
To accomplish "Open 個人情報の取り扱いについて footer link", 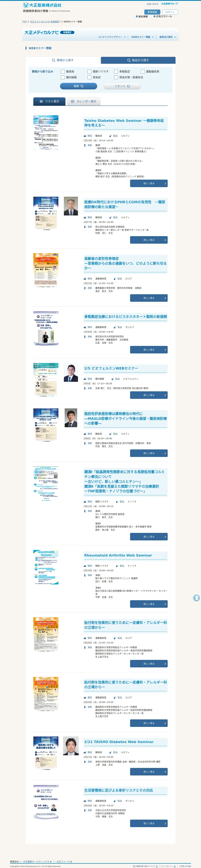I will point(145,866).
